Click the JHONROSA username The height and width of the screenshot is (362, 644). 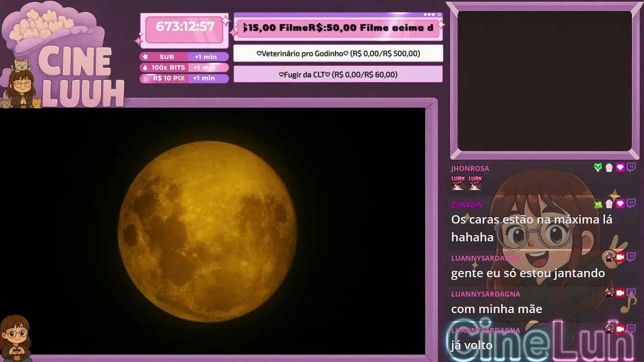pos(470,168)
